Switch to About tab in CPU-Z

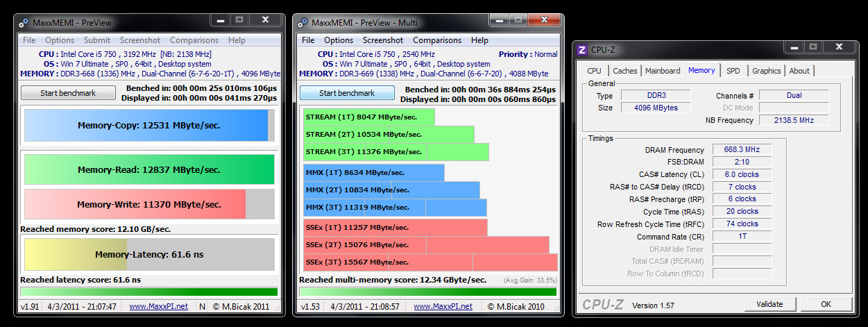coord(799,71)
